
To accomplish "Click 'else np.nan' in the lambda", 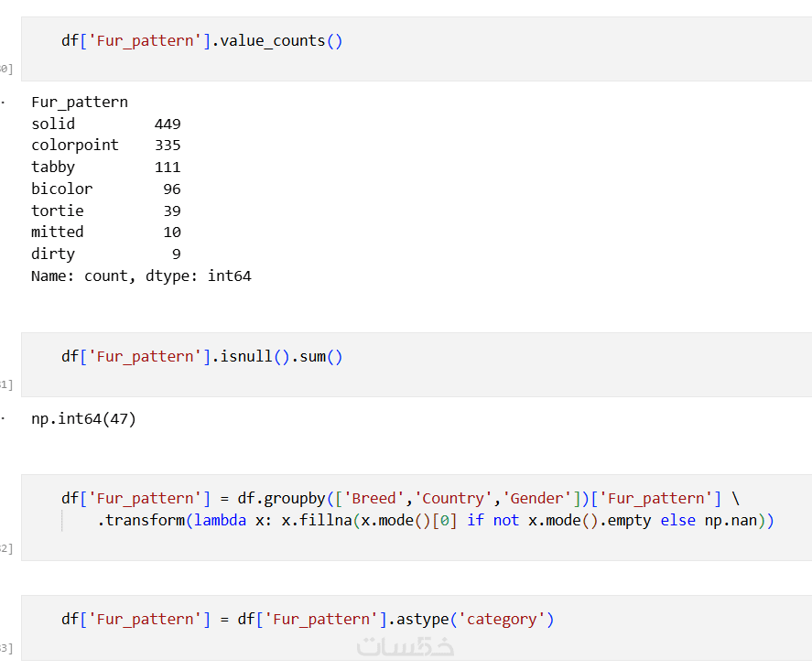I will (709, 521).
